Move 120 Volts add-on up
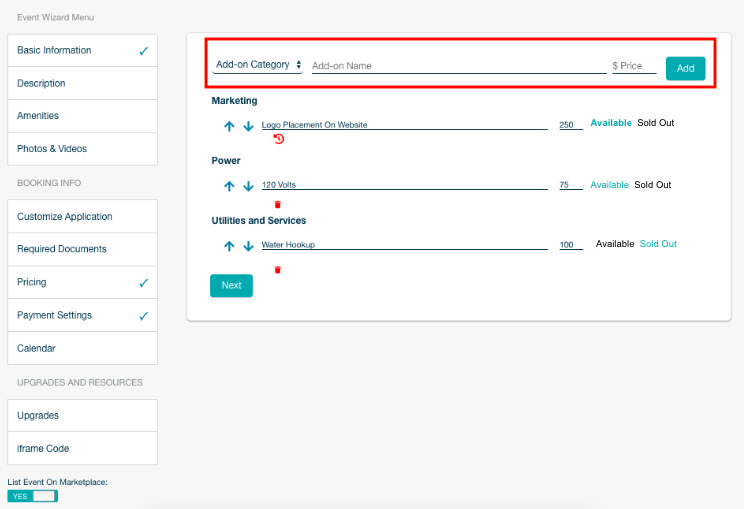The image size is (744, 509). 229,186
